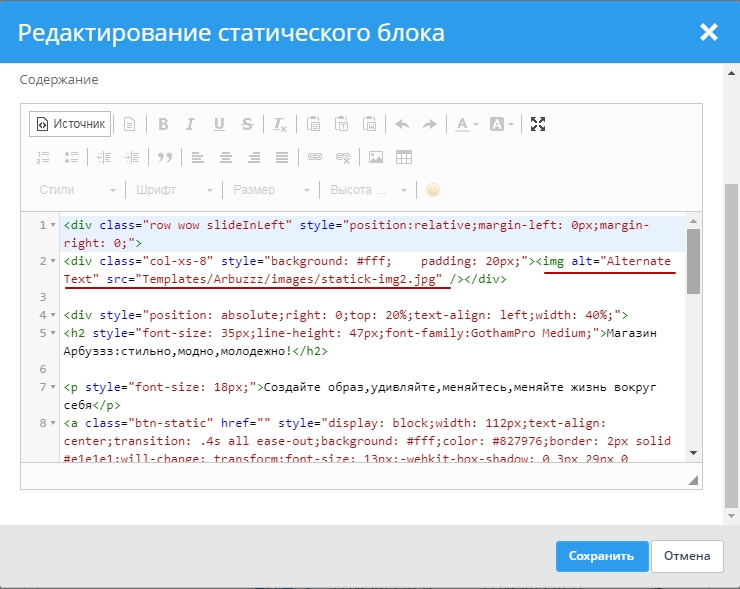Click the insert link icon

click(x=315, y=157)
